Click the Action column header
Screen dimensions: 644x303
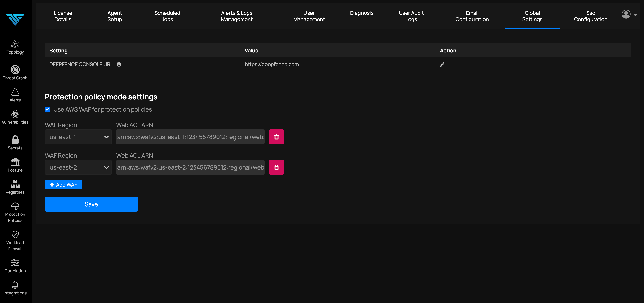[x=448, y=51]
